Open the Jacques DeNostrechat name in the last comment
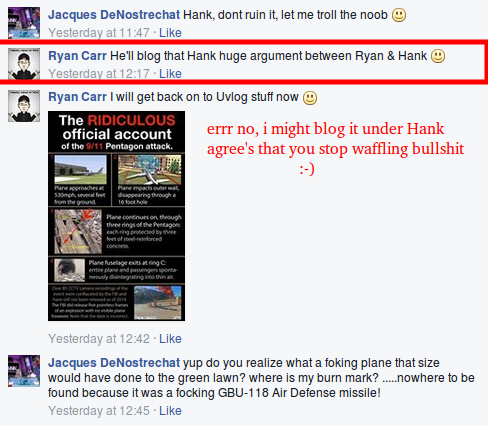 [114, 363]
